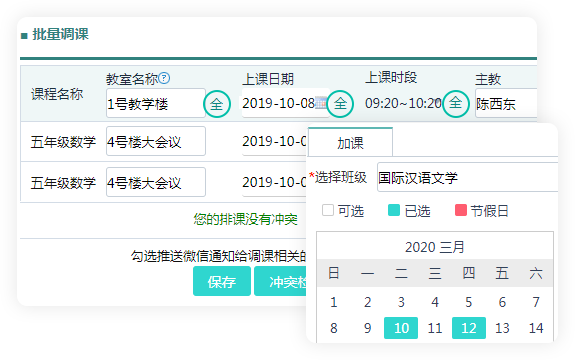Click the 上课日期 column header
Screen dimensions: 575x360
[268, 79]
